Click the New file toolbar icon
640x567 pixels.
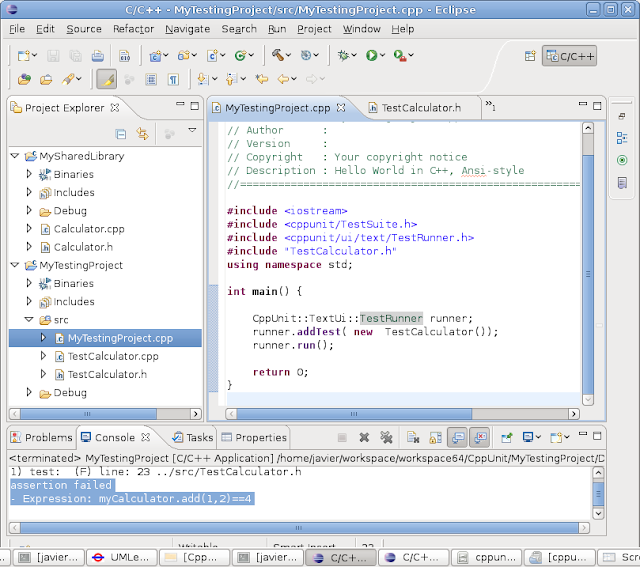pos(24,56)
